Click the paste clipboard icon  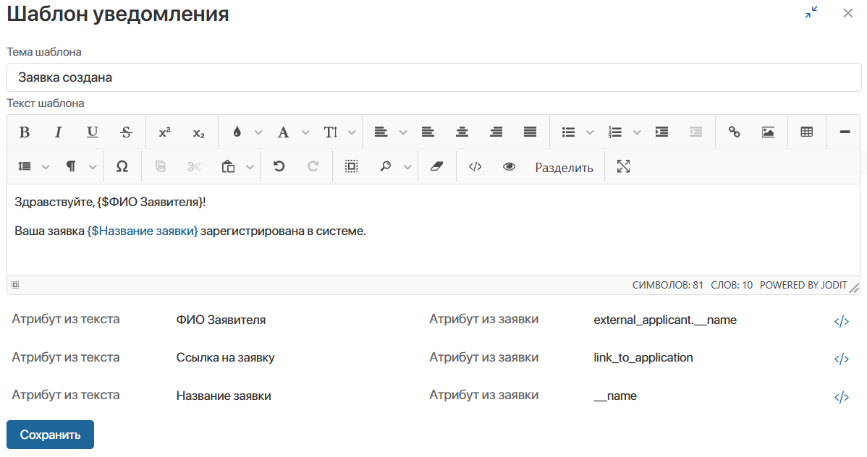pyautogui.click(x=228, y=167)
